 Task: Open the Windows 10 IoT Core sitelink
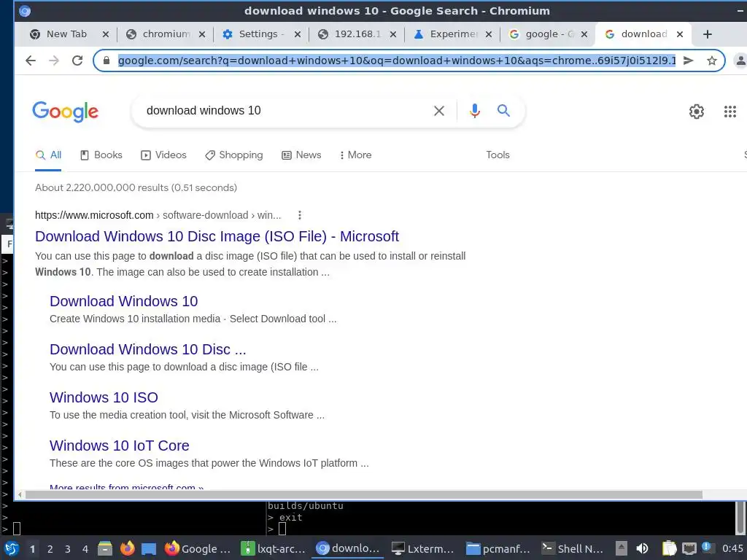tap(120, 446)
